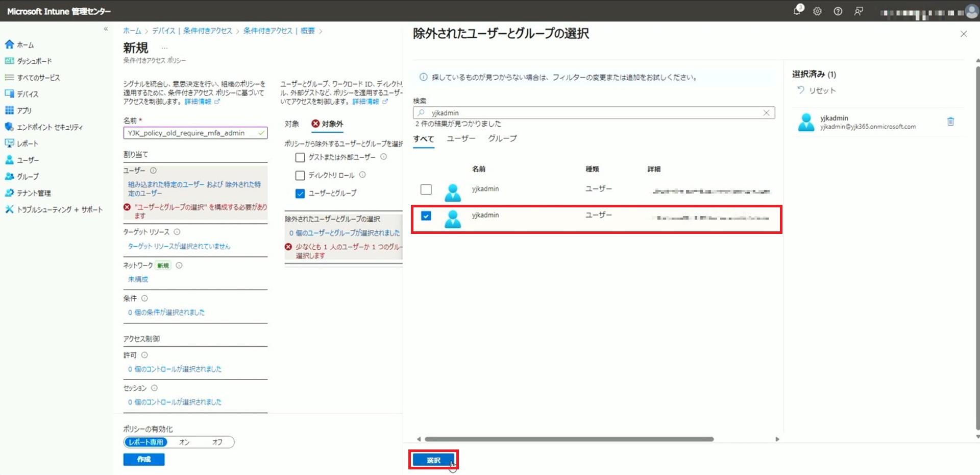The image size is (980, 475).
Task: Click リセット to reset selection
Action: [817, 90]
